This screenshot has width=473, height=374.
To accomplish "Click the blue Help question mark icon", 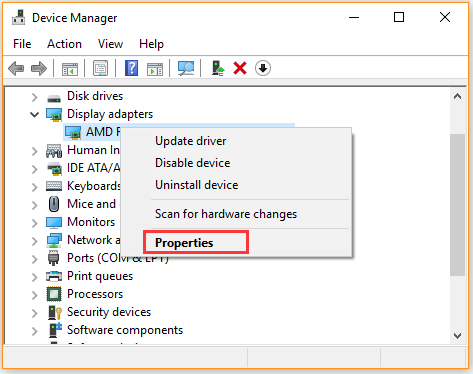I will coord(132,68).
